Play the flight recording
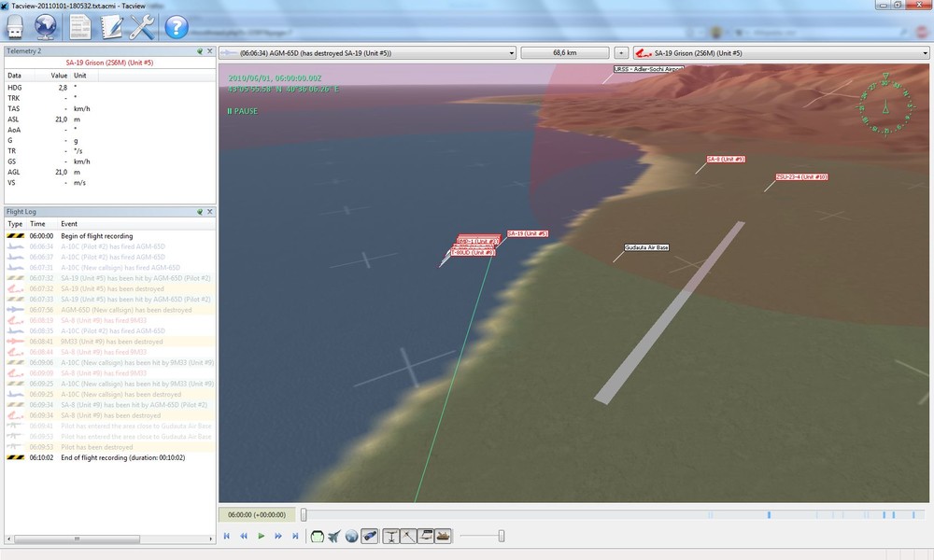This screenshot has height=560, width=934. click(x=261, y=536)
